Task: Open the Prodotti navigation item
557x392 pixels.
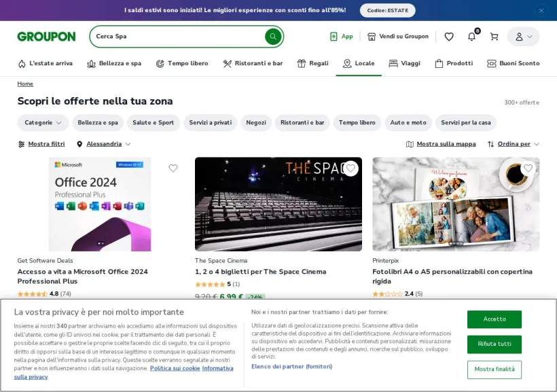Action: (454, 63)
